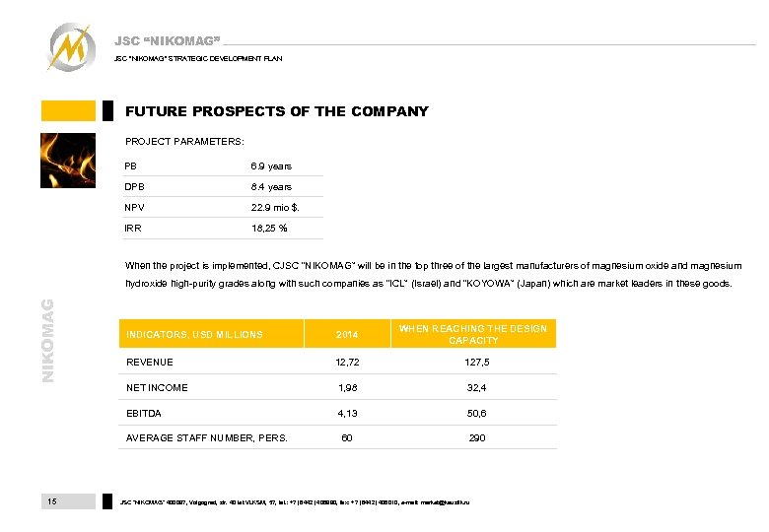The width and height of the screenshot is (769, 532).
Task: Click the NPV value '22.9 mio $'
Action: 274,207
